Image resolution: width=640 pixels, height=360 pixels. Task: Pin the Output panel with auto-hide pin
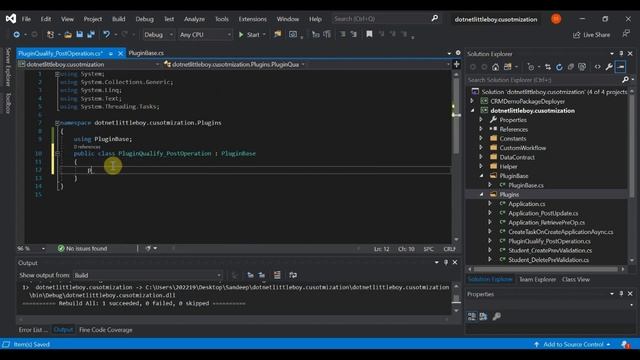click(x=446, y=262)
